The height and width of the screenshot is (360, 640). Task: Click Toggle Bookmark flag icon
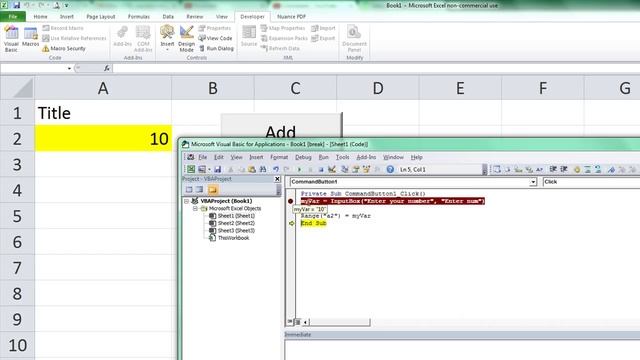pyautogui.click(x=611, y=169)
